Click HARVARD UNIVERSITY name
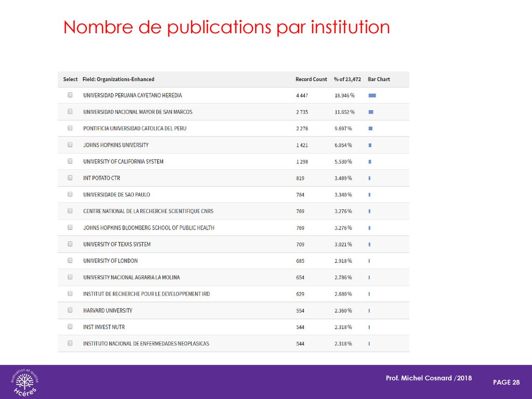 [x=108, y=311]
